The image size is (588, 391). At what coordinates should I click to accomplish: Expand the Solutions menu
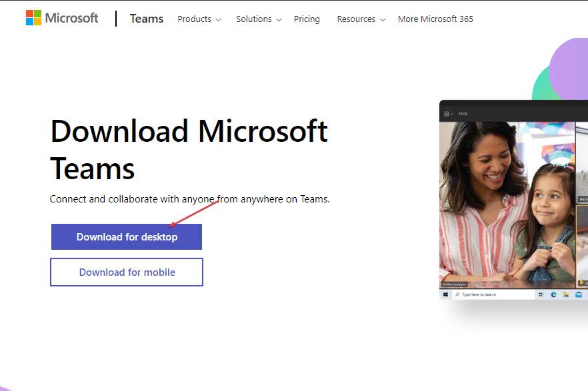[259, 19]
